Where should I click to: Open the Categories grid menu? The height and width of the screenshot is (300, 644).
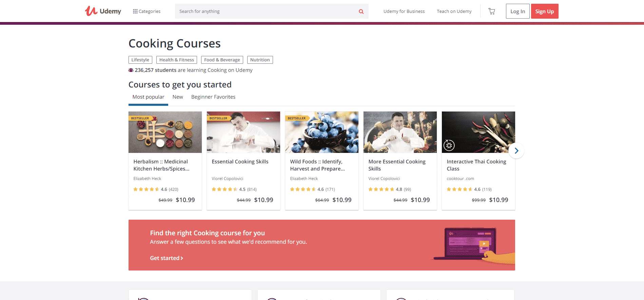coord(147,11)
